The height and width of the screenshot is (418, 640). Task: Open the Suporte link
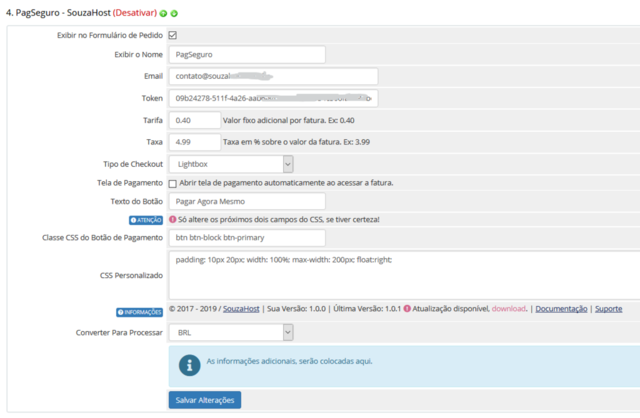point(609,309)
